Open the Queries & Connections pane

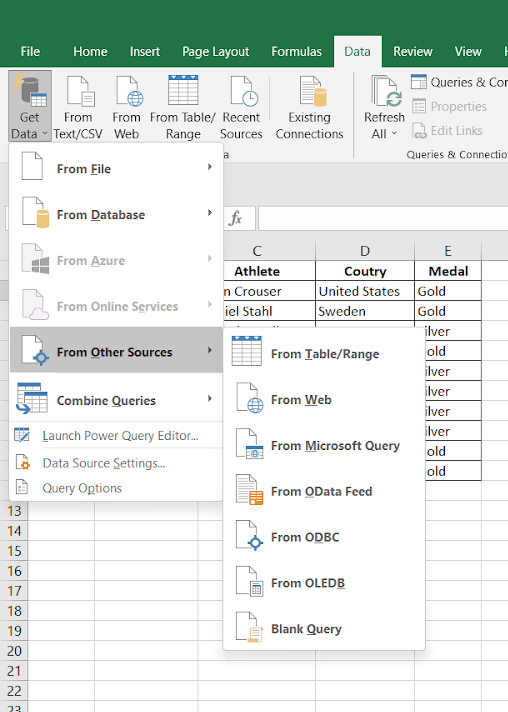pos(459,82)
